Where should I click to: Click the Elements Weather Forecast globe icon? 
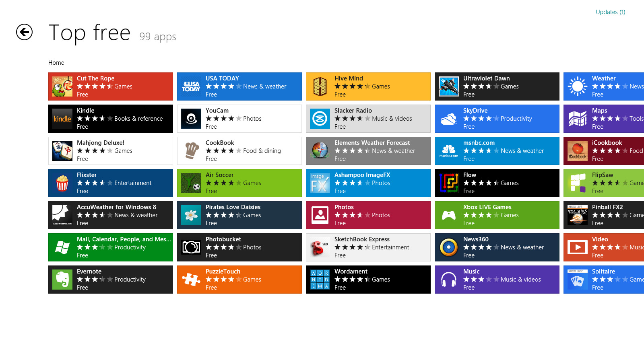(x=320, y=151)
